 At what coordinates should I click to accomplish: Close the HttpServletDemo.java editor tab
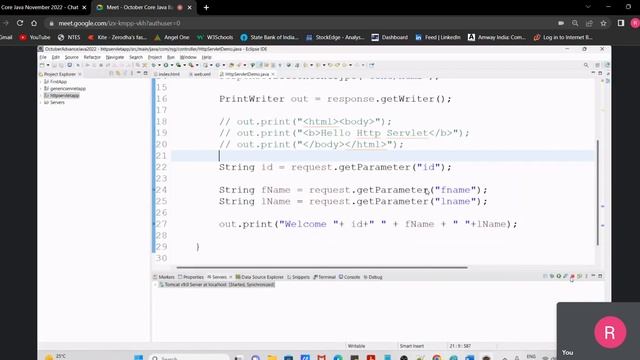click(273, 74)
